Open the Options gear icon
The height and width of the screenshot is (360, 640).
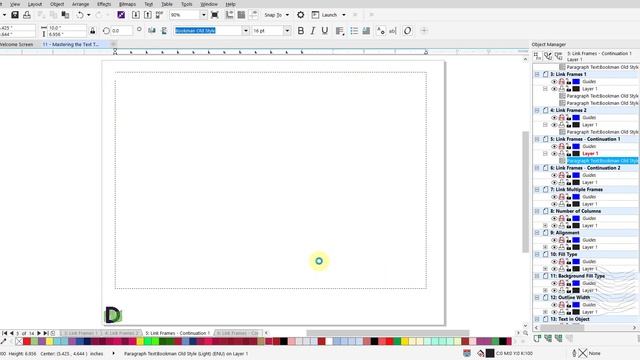coord(301,15)
